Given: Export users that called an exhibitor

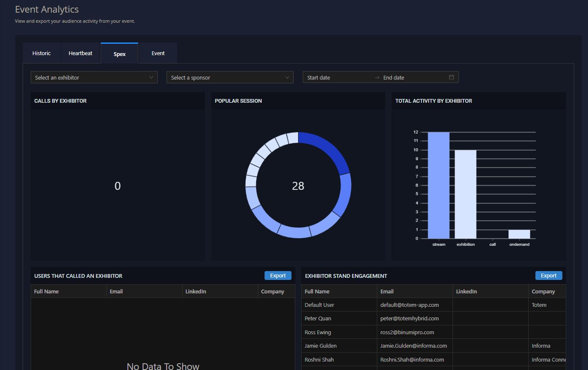Looking at the screenshot, I should [x=278, y=276].
